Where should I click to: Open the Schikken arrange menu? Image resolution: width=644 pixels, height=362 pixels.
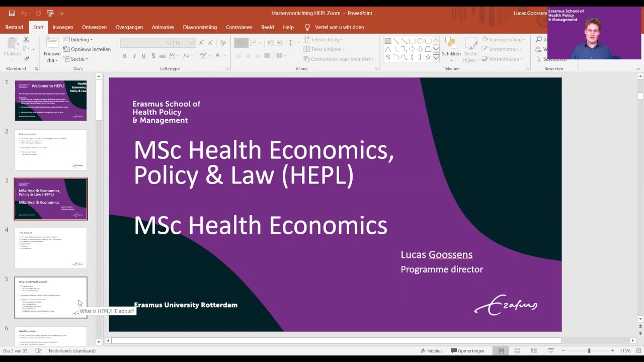coord(451,49)
